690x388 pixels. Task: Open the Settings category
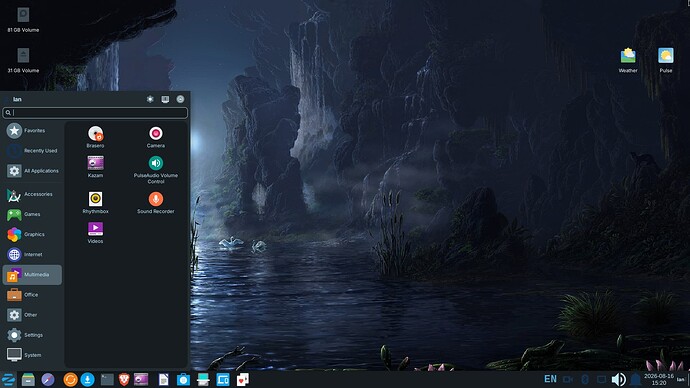(32, 335)
